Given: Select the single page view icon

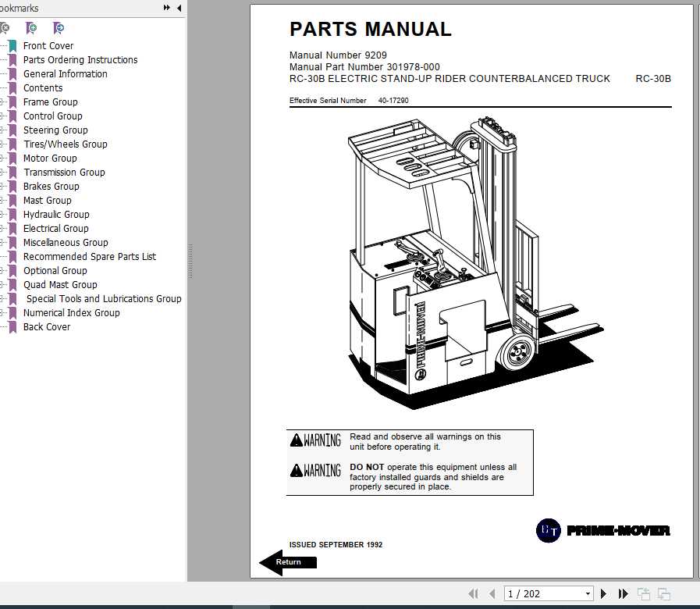Looking at the screenshot, I should [x=645, y=593].
